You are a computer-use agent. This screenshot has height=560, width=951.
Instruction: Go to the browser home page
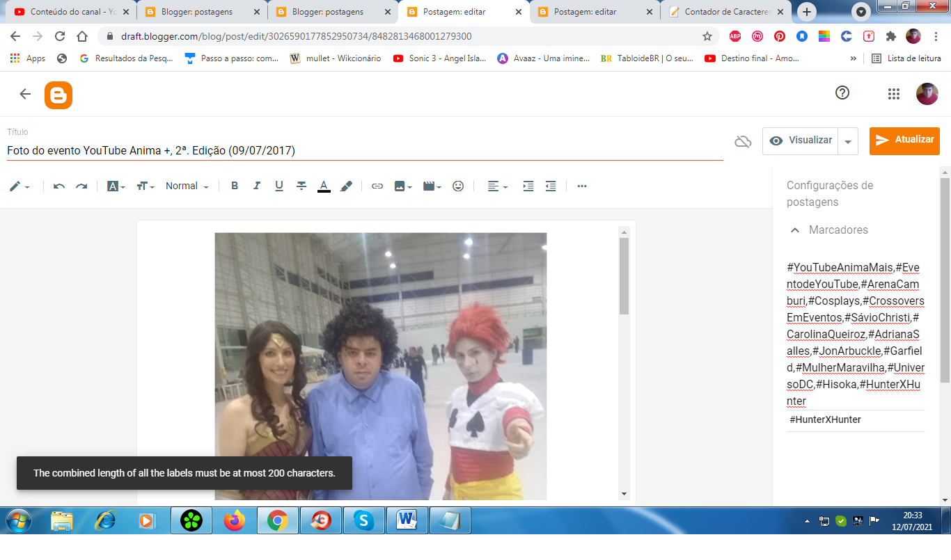82,36
